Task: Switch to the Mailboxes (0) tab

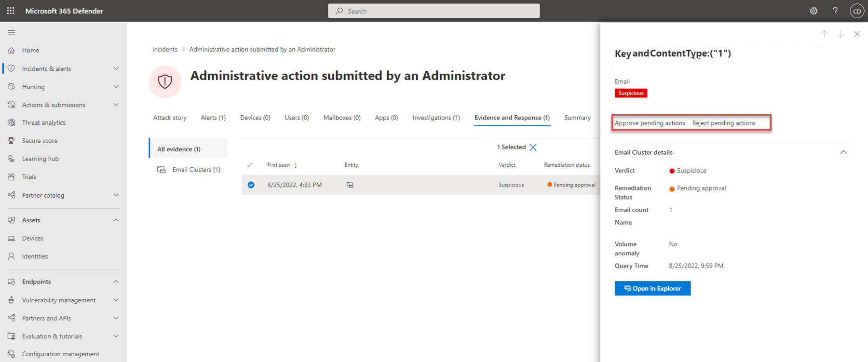Action: [x=342, y=118]
